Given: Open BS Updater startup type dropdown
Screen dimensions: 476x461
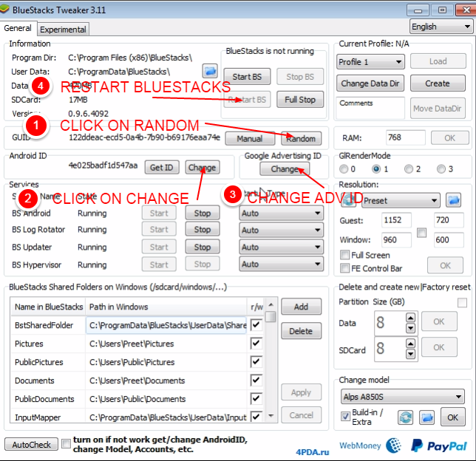Looking at the screenshot, I should pos(281,247).
